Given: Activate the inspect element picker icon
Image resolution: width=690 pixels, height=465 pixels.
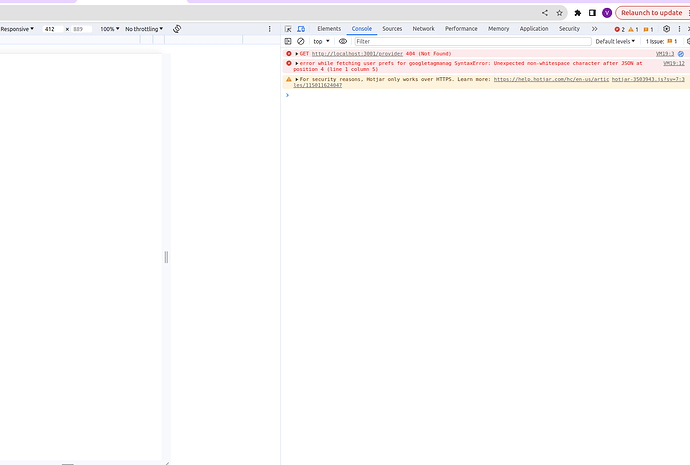Looking at the screenshot, I should [288, 29].
